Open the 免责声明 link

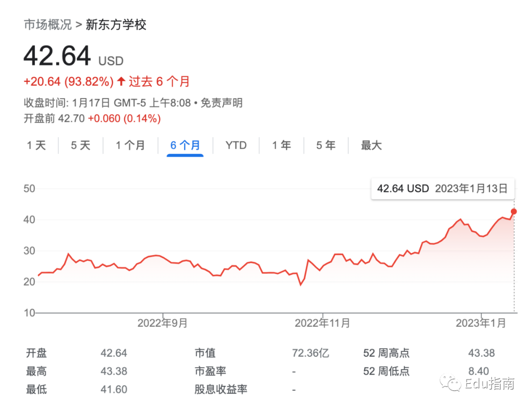coord(222,102)
